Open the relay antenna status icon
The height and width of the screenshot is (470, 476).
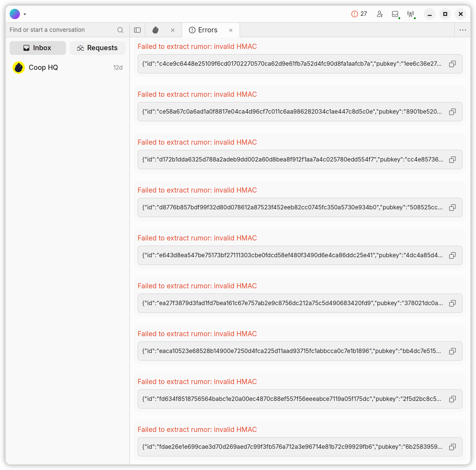[x=411, y=14]
